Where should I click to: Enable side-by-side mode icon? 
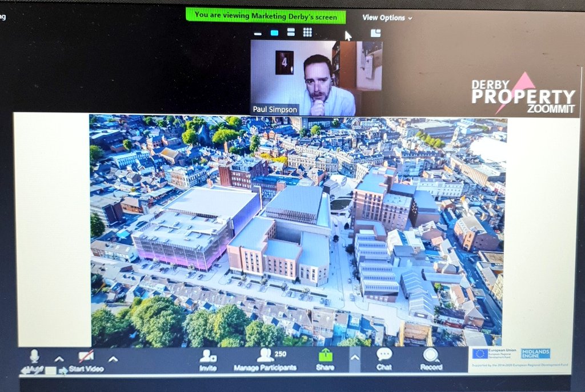coord(376,33)
